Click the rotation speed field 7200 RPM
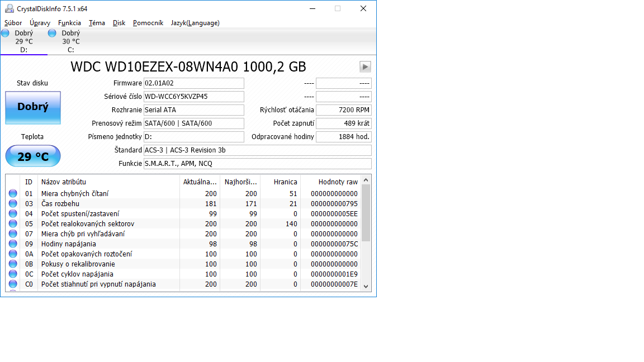This screenshot has width=644, height=362. pyautogui.click(x=344, y=110)
